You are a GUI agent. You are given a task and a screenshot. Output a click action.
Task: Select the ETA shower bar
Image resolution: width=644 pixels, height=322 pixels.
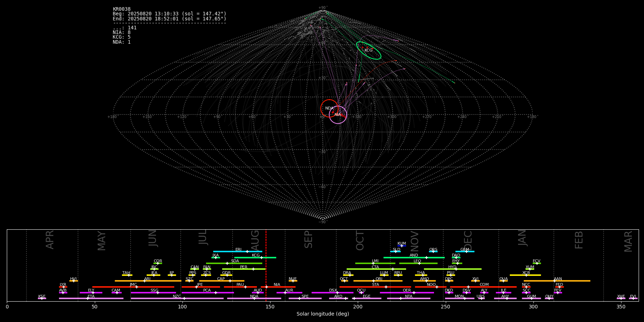coord(91,298)
